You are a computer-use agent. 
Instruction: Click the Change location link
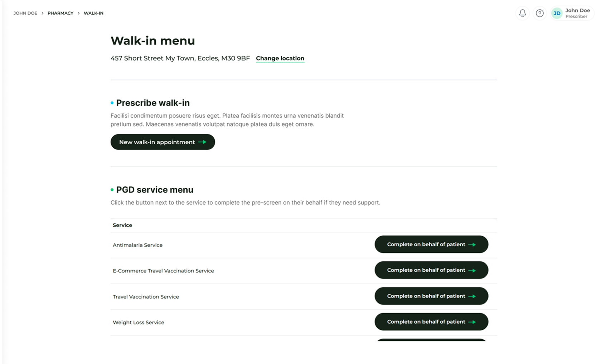(x=280, y=58)
